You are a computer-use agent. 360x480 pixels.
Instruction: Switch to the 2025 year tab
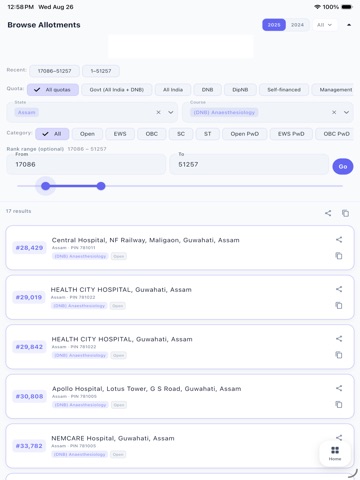tap(274, 25)
